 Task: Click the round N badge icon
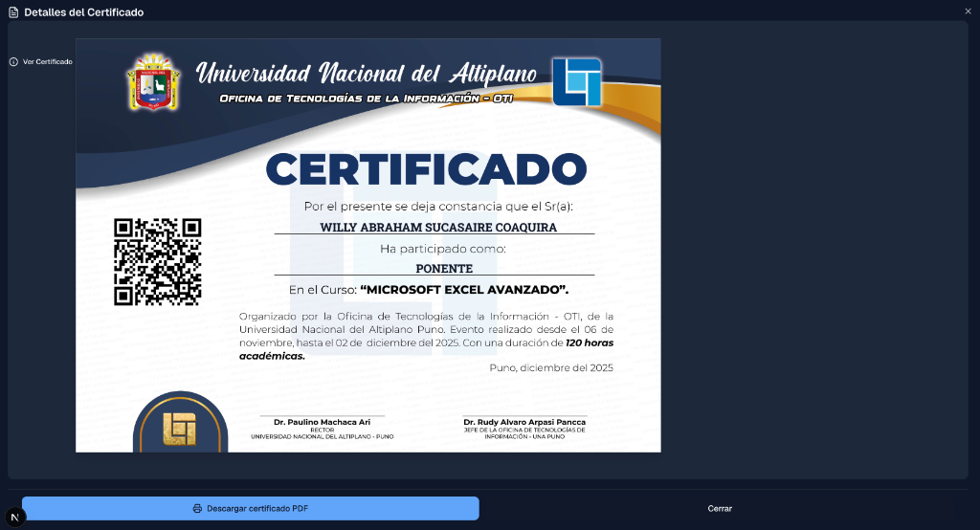coord(15,517)
